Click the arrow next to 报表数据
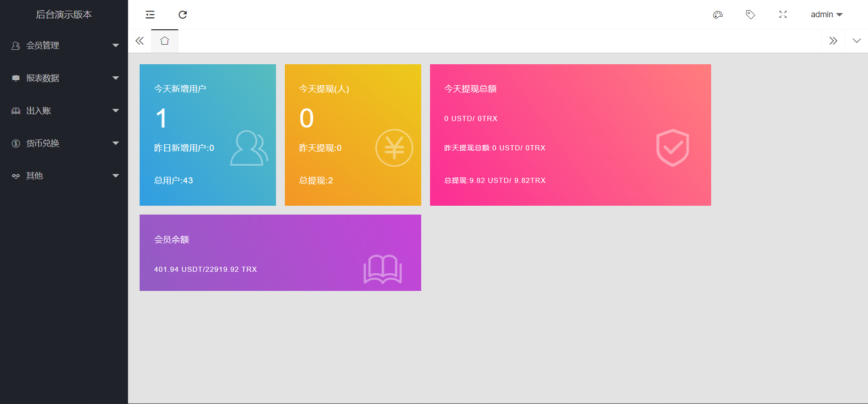Screen dimensions: 868x404 (116, 78)
